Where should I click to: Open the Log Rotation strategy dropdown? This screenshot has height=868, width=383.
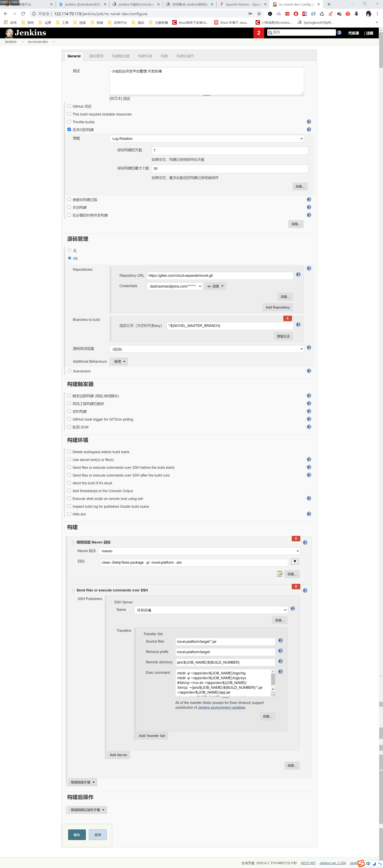click(x=206, y=138)
